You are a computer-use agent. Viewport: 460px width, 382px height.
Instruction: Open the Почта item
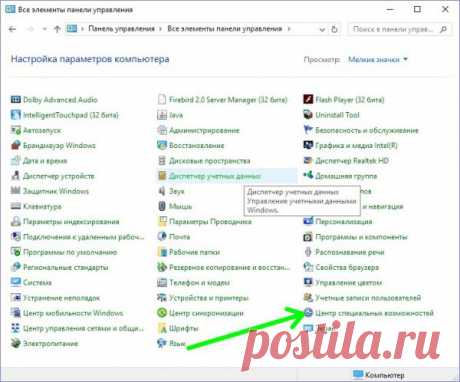coord(180,237)
